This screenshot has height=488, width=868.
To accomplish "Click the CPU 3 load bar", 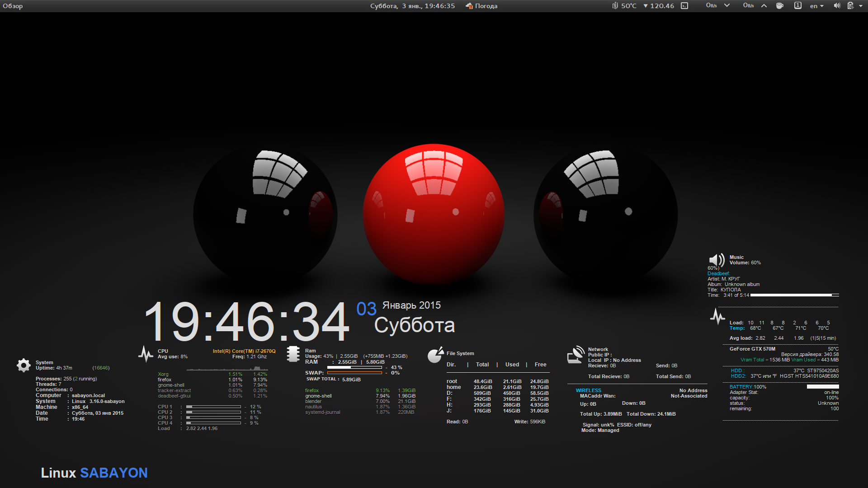I will pos(213,418).
